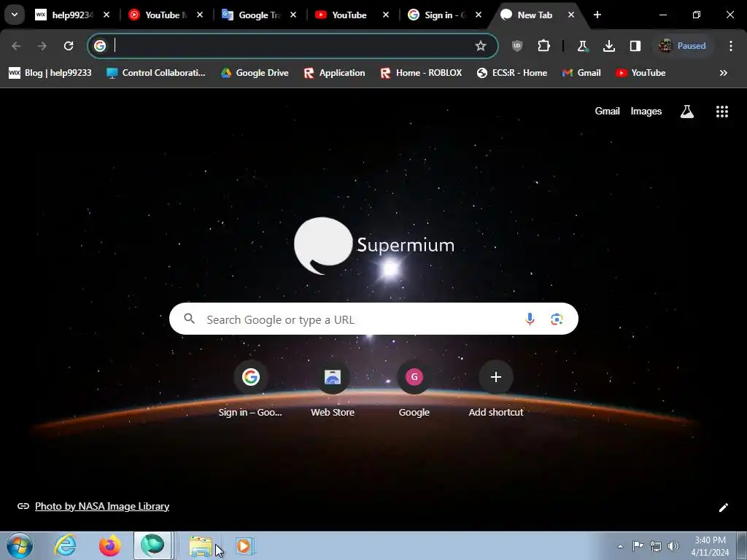This screenshot has width=747, height=560.
Task: Show hidden system tray icons
Action: click(620, 546)
